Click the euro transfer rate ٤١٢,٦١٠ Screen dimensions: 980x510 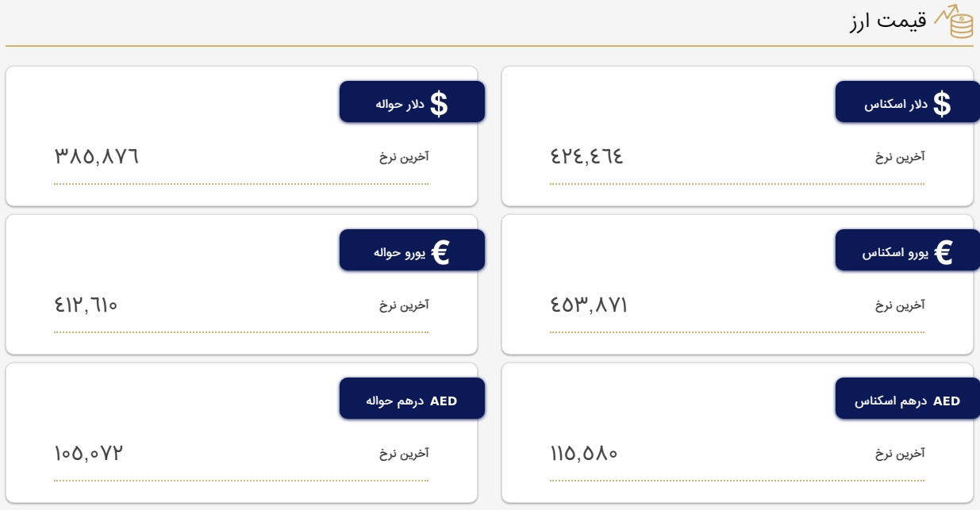86,305
